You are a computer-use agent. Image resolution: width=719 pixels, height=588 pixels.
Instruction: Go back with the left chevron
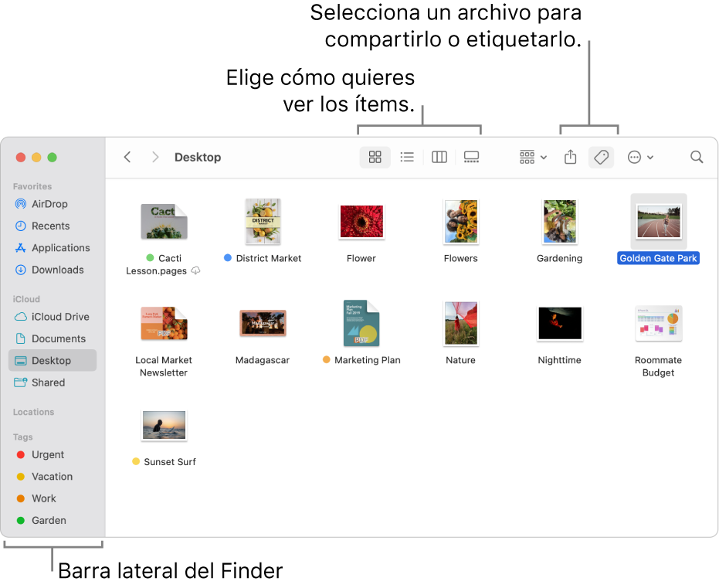[127, 158]
